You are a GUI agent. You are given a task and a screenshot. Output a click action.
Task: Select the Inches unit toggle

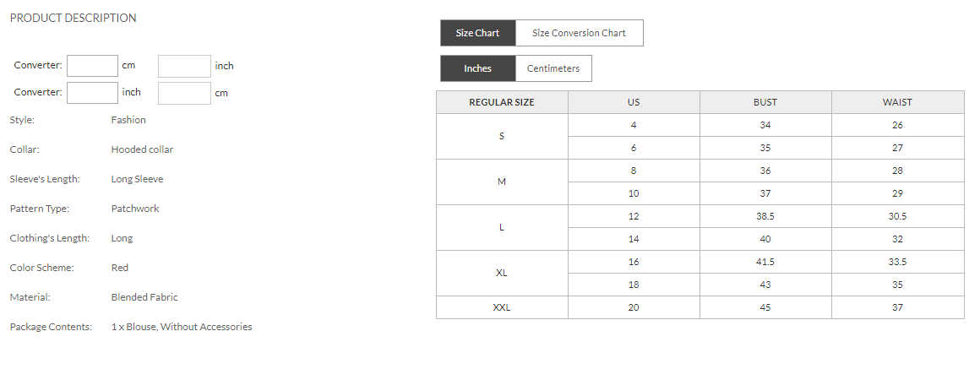(x=477, y=68)
